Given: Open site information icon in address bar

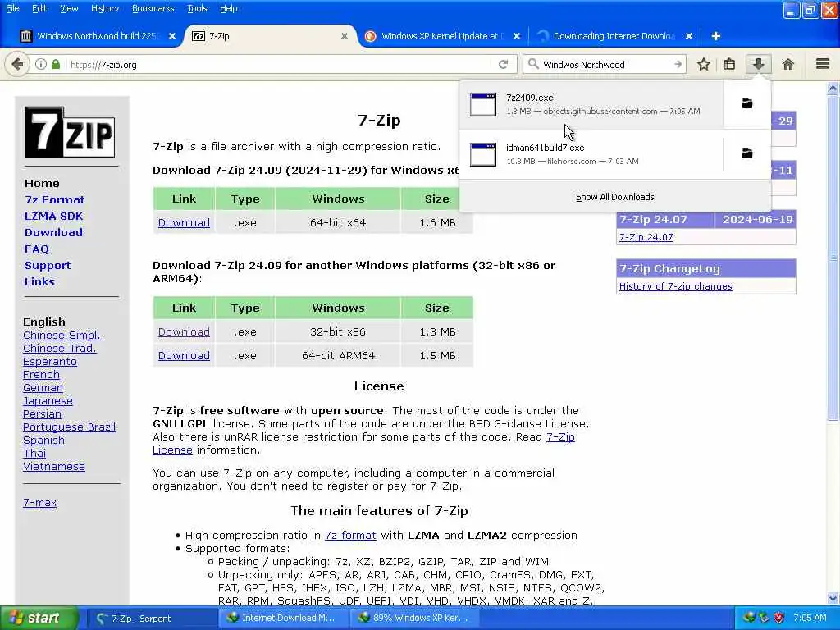Looking at the screenshot, I should point(41,64).
